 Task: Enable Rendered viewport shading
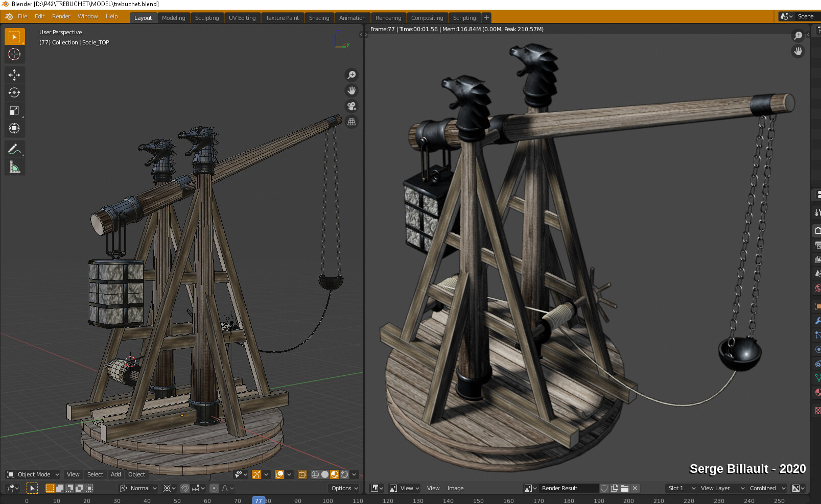pyautogui.click(x=344, y=474)
